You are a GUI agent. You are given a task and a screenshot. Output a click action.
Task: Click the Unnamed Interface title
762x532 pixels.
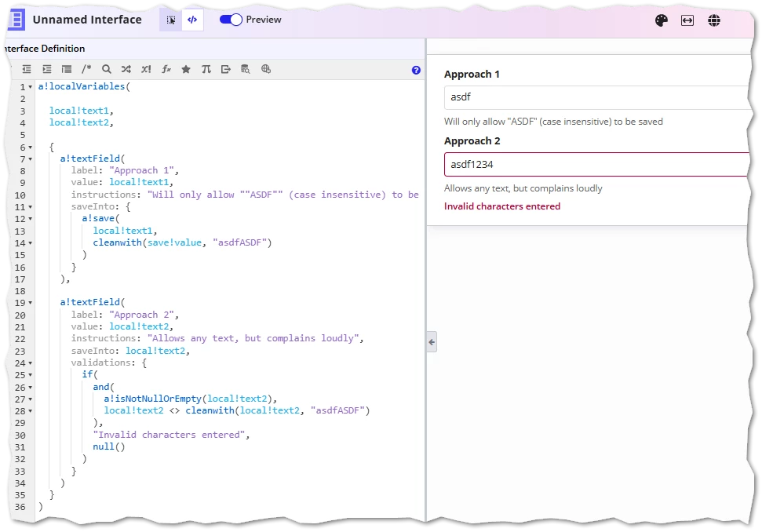87,20
